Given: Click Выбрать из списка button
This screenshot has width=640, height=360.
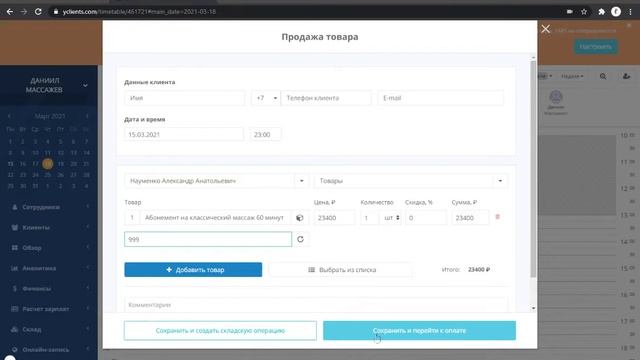Looking at the screenshot, I should click(341, 269).
